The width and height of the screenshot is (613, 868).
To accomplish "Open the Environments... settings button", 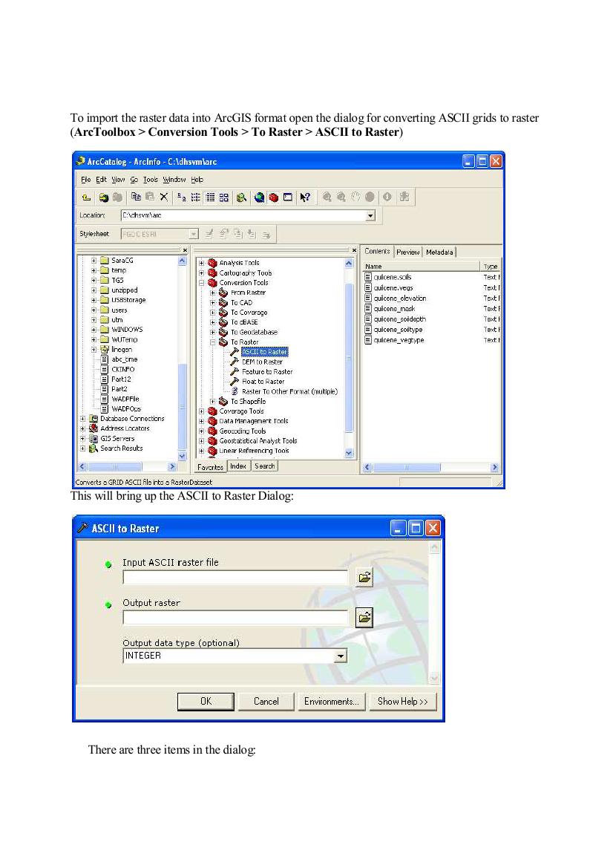I will click(x=332, y=702).
